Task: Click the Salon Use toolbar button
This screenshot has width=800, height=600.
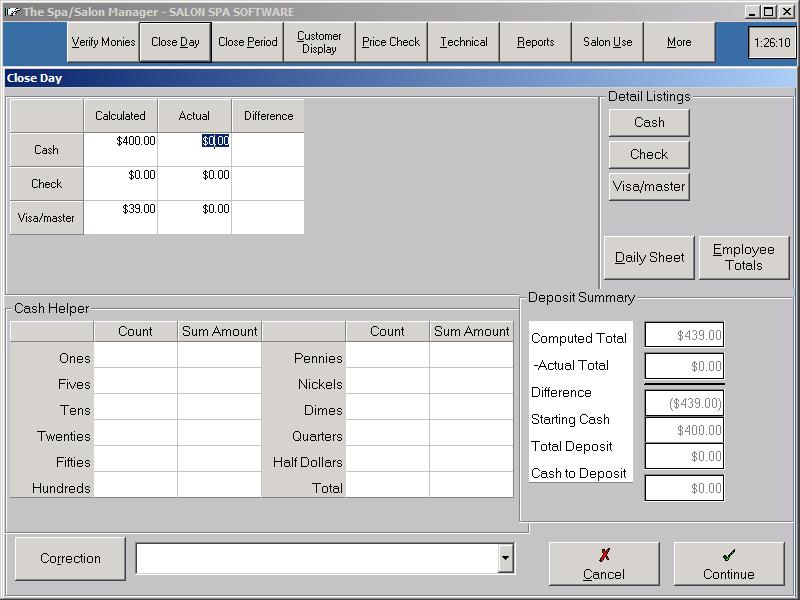Action: point(607,42)
